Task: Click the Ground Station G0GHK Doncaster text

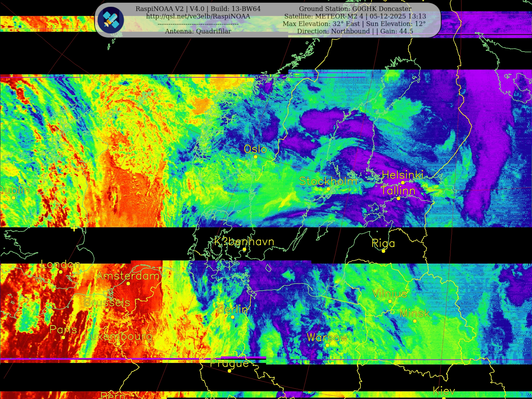Action: click(x=355, y=9)
